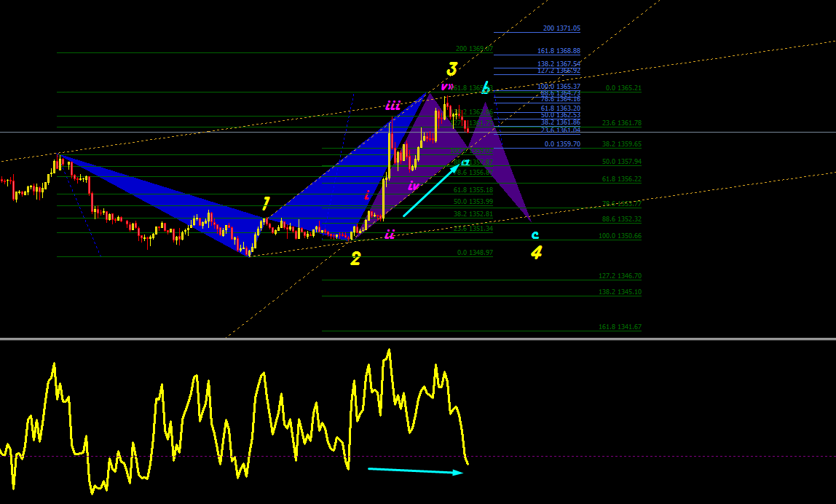
Task: Select the 161.8 1341.67 Fibonacci level
Action: (x=620, y=326)
